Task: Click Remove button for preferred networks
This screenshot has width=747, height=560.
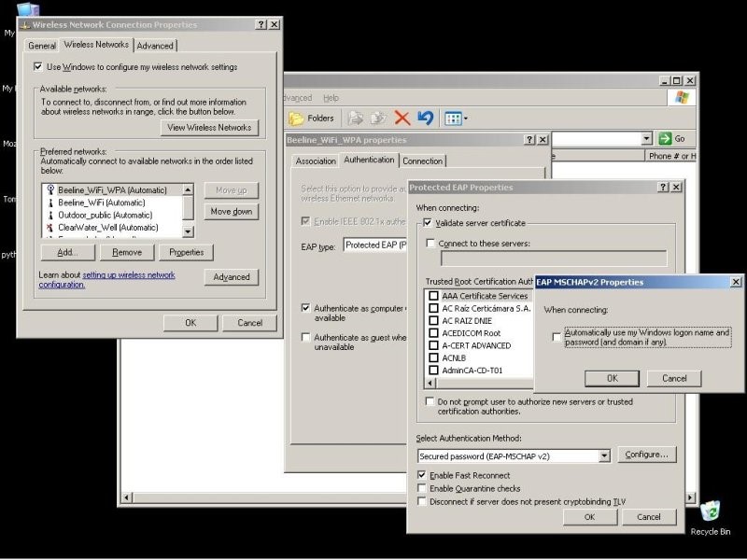Action: pyautogui.click(x=127, y=252)
